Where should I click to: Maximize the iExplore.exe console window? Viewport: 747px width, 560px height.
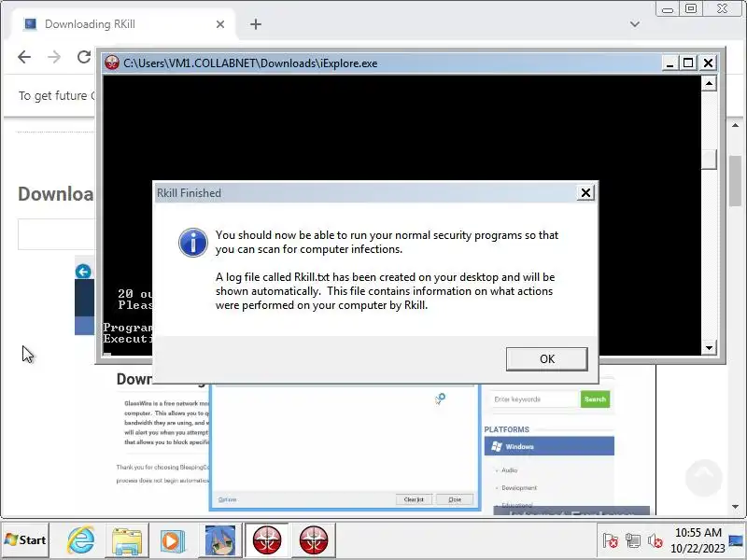[688, 63]
